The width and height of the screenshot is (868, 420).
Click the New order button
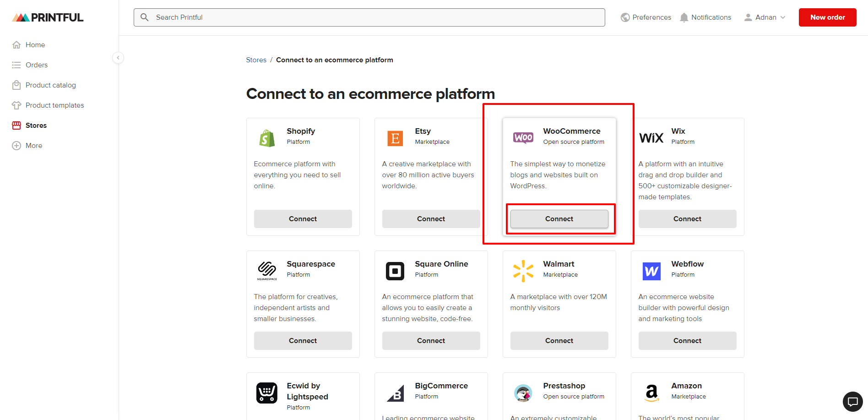(827, 17)
